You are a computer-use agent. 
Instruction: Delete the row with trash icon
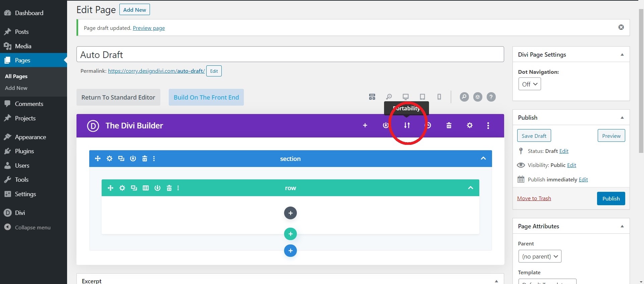click(x=169, y=188)
